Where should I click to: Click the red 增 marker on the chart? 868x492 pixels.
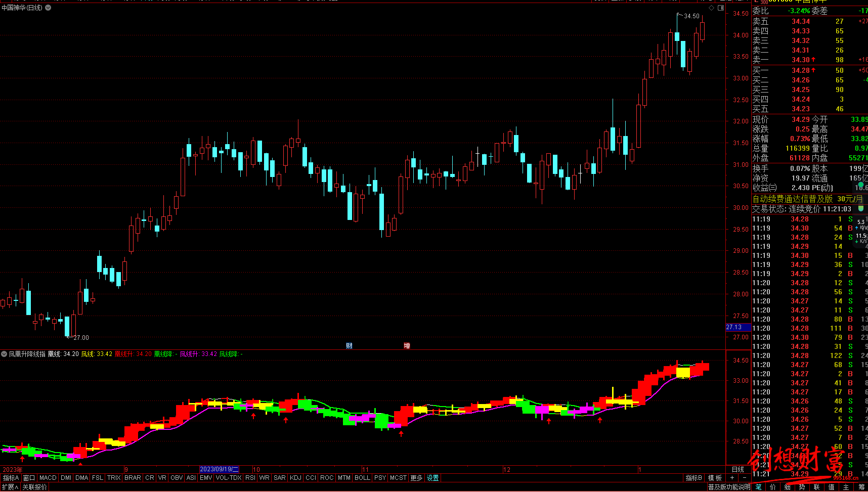pos(407,346)
